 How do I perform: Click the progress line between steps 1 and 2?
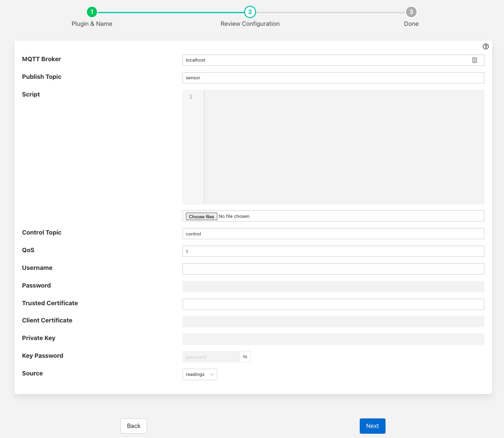pos(171,12)
